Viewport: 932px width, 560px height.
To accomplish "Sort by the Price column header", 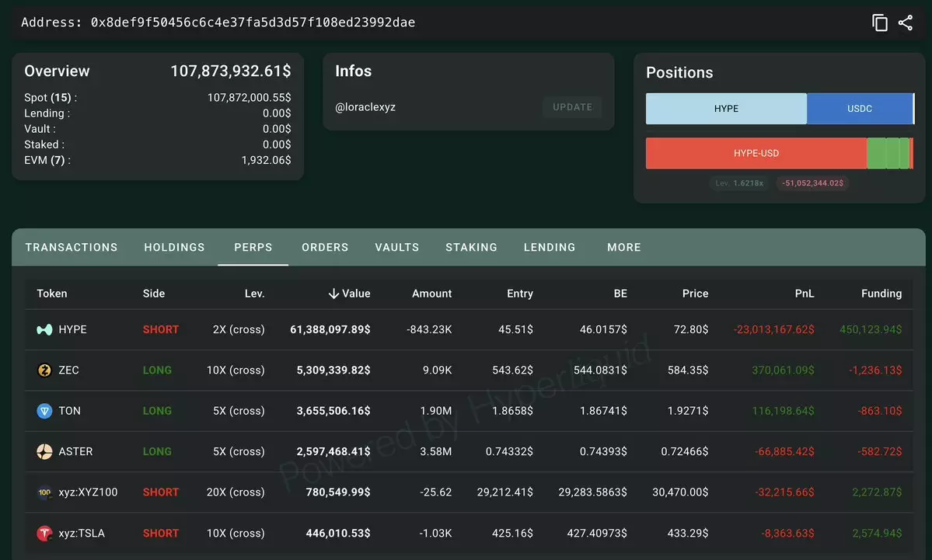I will [696, 294].
